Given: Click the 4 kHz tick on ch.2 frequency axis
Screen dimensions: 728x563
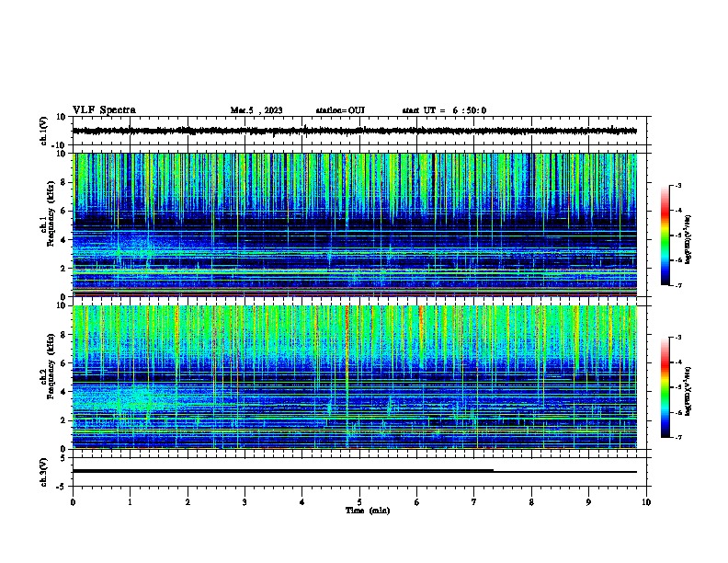Looking at the screenshot, I should [x=64, y=392].
